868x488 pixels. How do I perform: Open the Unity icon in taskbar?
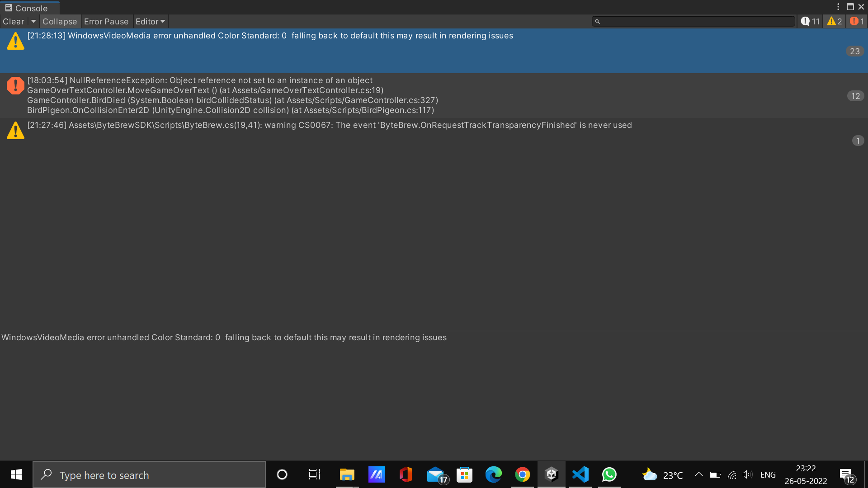[x=552, y=474]
